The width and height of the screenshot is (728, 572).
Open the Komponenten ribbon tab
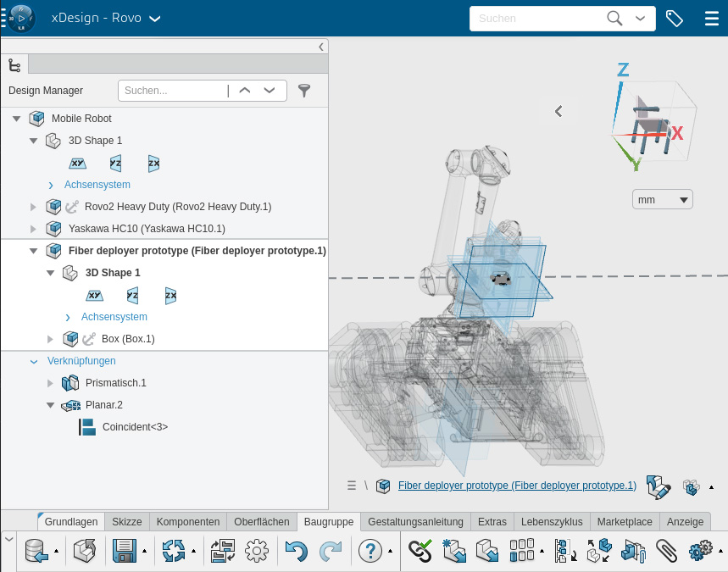pos(187,521)
